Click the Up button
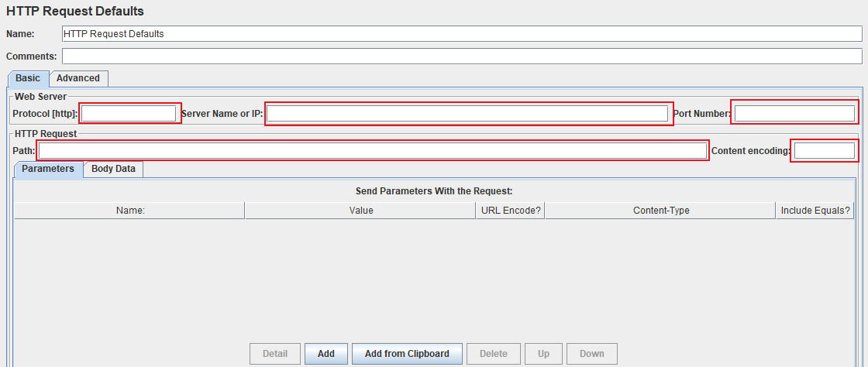Image resolution: width=868 pixels, height=367 pixels. (543, 354)
